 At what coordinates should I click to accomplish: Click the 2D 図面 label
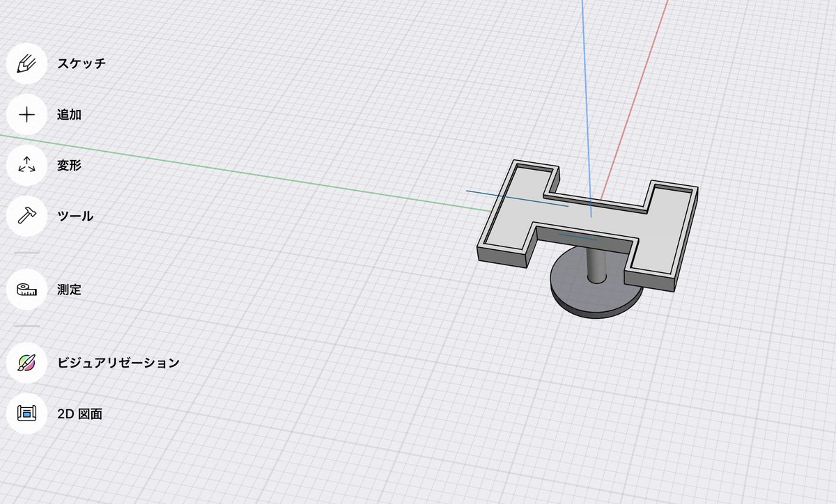coord(79,414)
